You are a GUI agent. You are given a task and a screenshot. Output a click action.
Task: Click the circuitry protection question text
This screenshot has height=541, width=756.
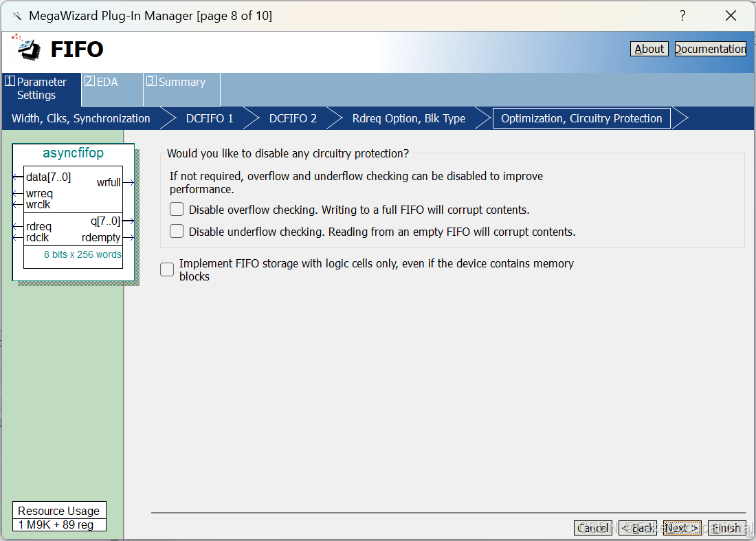[288, 153]
